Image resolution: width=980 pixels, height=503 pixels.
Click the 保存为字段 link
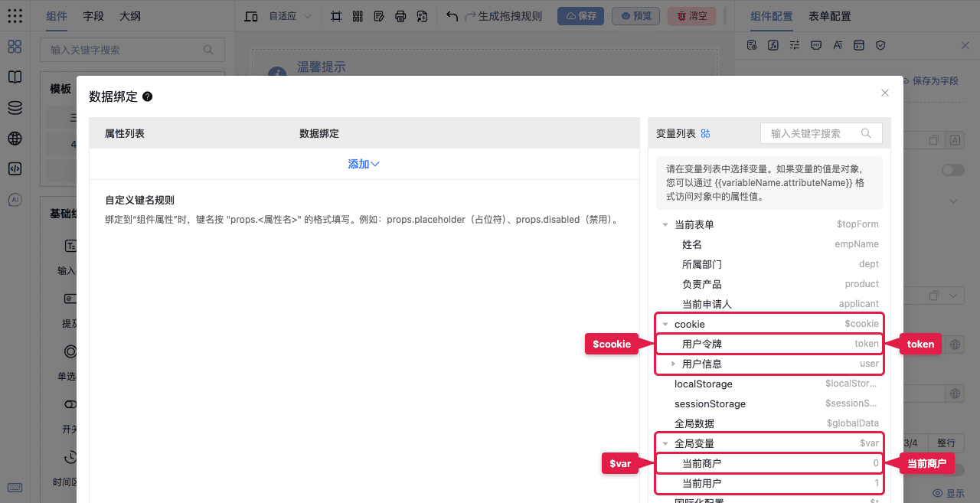[930, 80]
